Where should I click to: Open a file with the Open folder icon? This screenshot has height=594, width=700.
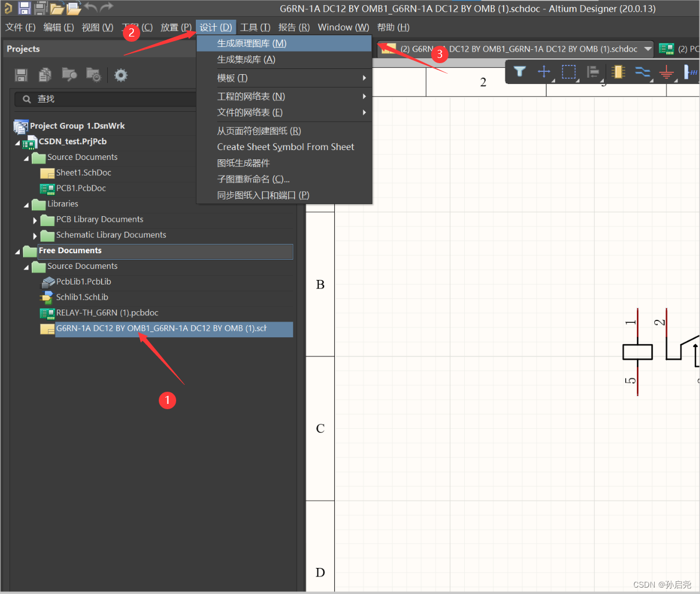pyautogui.click(x=57, y=8)
